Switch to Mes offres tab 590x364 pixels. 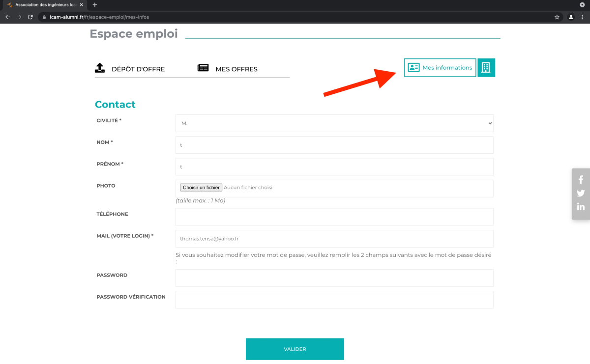[228, 69]
